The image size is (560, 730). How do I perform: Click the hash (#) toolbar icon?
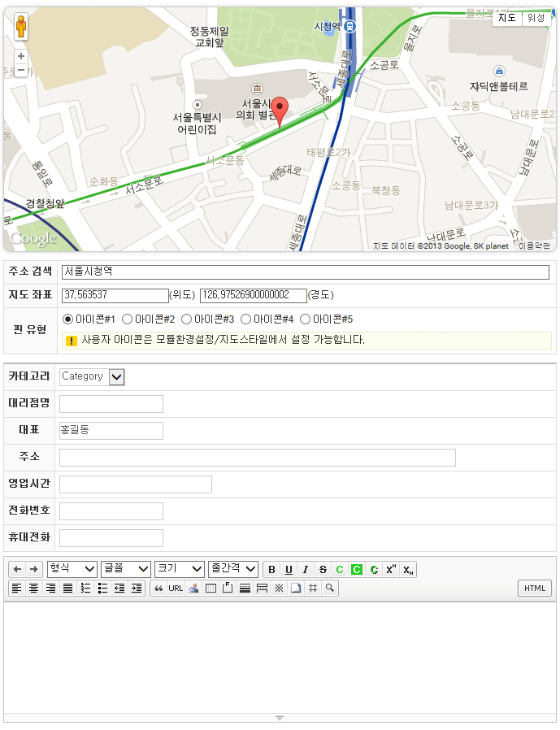(313, 588)
